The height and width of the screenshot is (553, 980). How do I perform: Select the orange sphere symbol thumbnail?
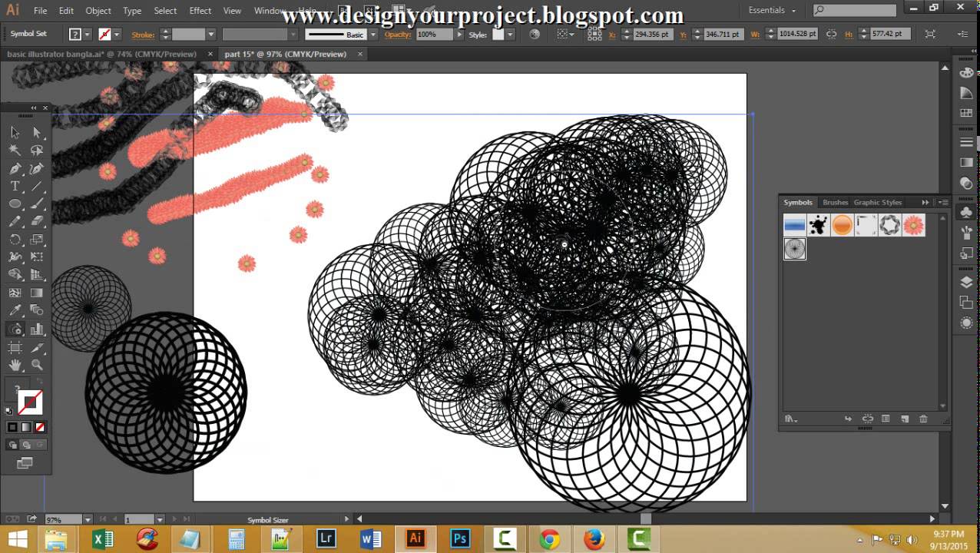click(842, 225)
